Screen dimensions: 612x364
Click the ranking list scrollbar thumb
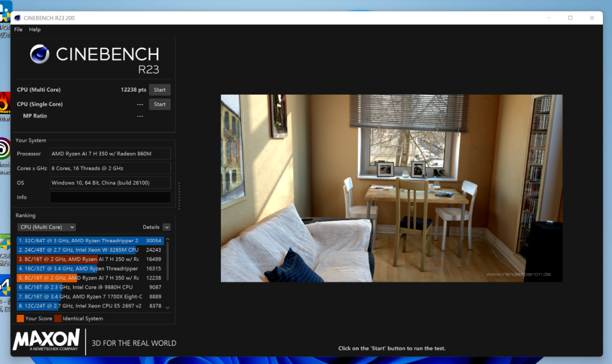(x=168, y=261)
